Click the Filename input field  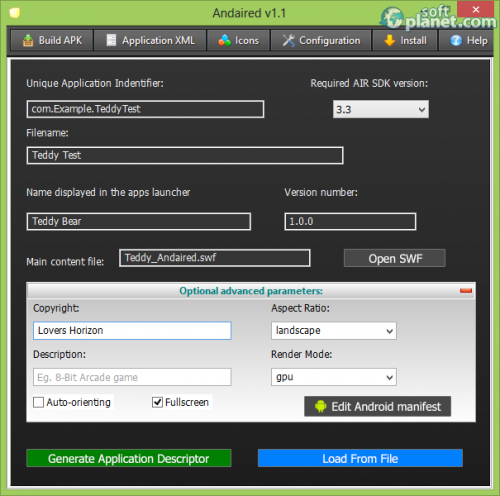click(x=185, y=155)
